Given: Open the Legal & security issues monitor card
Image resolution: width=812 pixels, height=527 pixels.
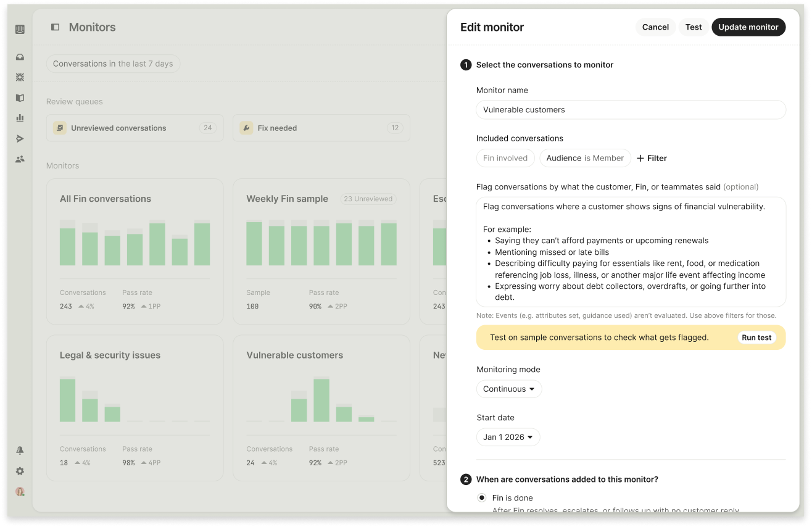Looking at the screenshot, I should (x=135, y=408).
